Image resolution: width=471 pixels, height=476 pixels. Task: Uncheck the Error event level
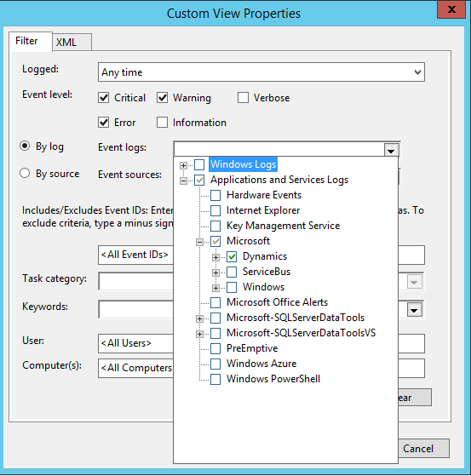[104, 123]
